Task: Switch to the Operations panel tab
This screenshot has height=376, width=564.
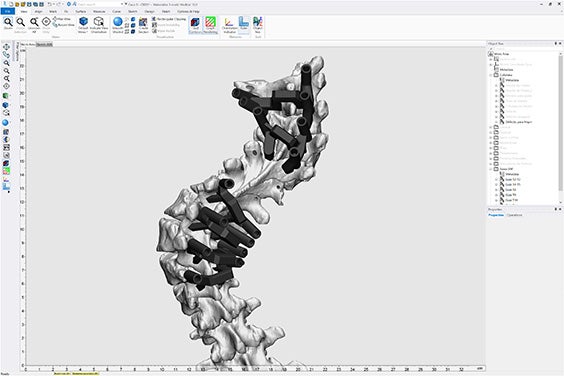Action: (x=514, y=215)
